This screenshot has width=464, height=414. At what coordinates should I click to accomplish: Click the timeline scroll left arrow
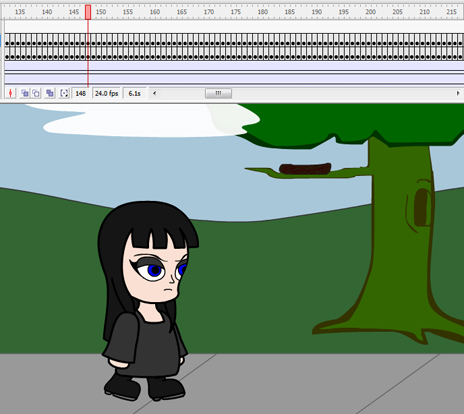click(154, 93)
